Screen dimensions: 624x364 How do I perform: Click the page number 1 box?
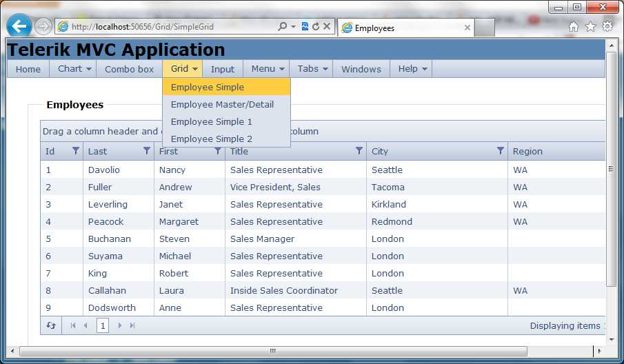[103, 326]
